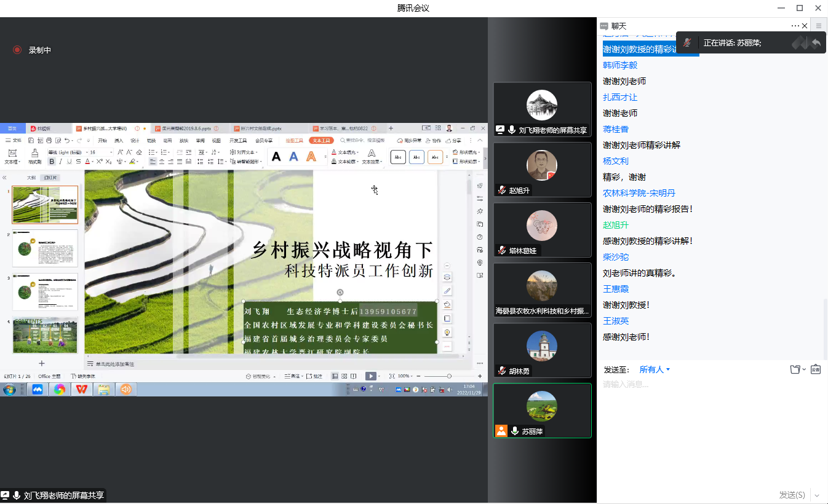This screenshot has width=828, height=504.
Task: Click the align left paragraph icon
Action: pos(153,162)
